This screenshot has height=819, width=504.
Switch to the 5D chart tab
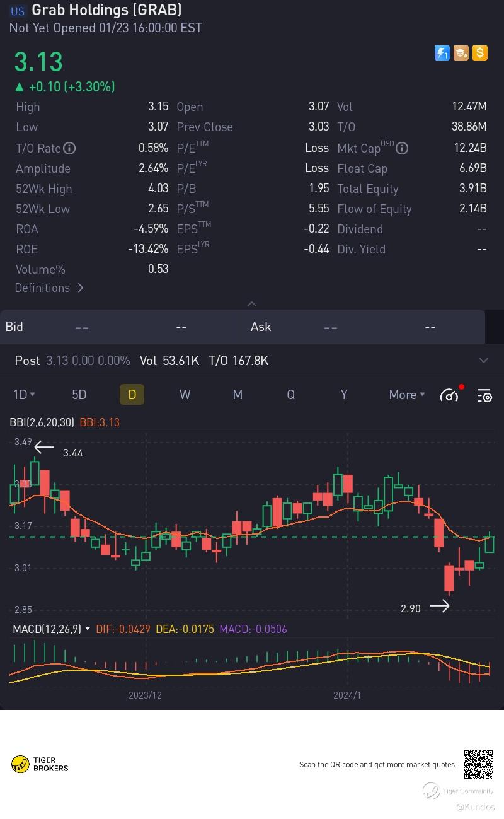coord(79,395)
